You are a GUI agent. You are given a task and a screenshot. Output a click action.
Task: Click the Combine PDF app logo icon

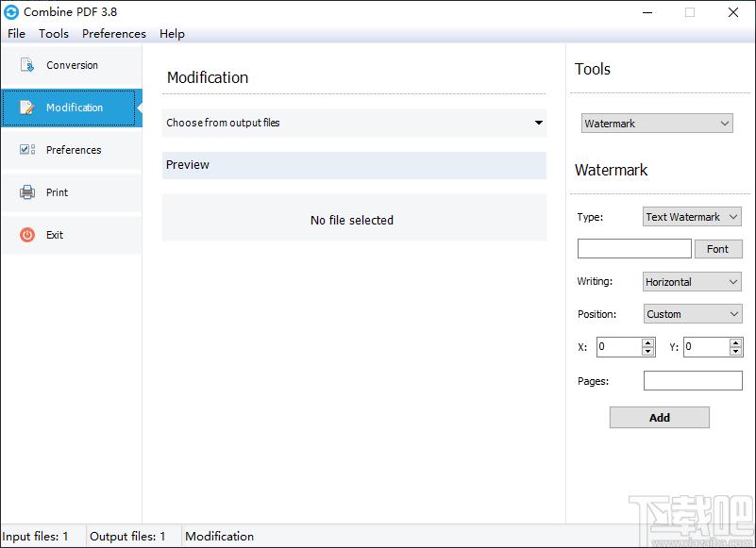click(11, 12)
